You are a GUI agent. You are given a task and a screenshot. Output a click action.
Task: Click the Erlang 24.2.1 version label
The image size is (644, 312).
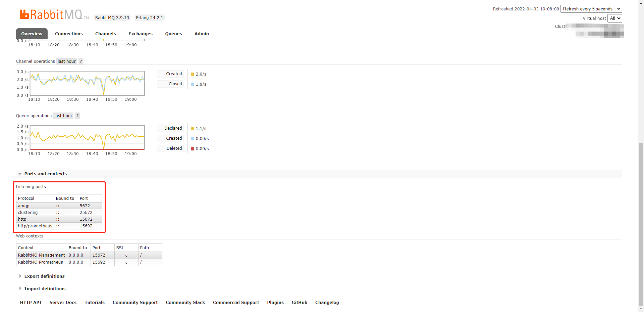[150, 17]
